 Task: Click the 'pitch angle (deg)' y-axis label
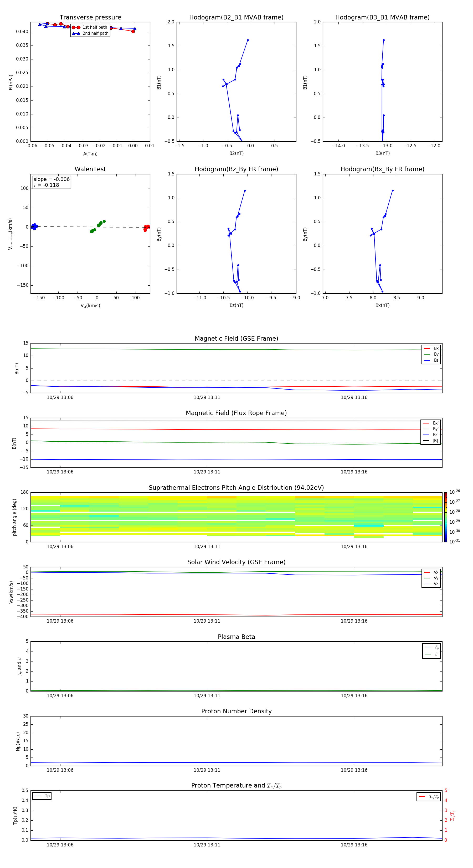pyautogui.click(x=14, y=517)
